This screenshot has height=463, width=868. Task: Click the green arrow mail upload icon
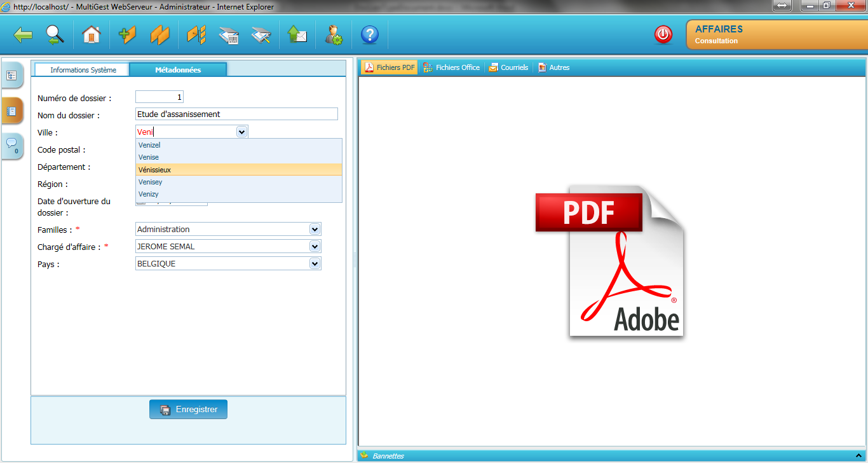coord(297,35)
